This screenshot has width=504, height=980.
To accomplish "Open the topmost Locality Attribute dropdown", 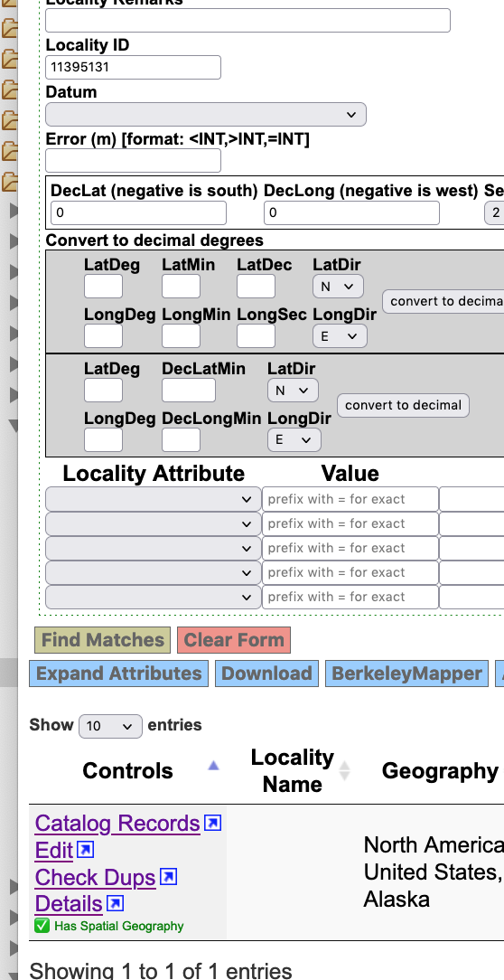I will 153,499.
